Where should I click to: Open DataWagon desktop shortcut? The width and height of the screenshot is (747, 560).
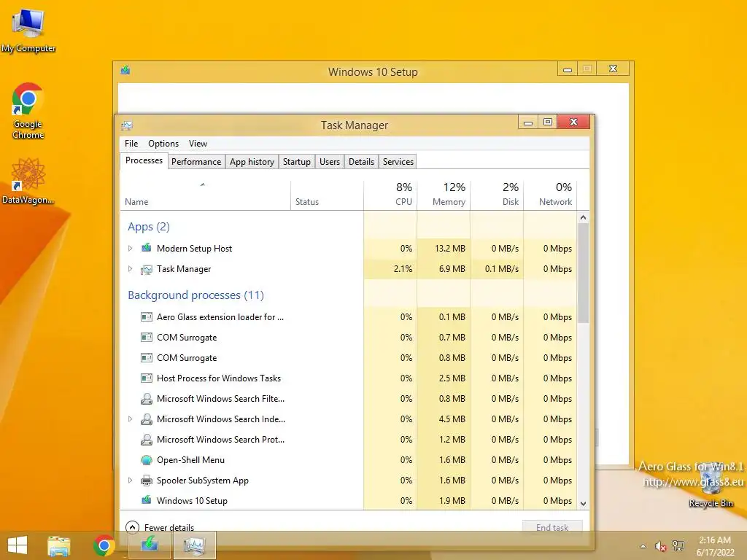pos(28,181)
